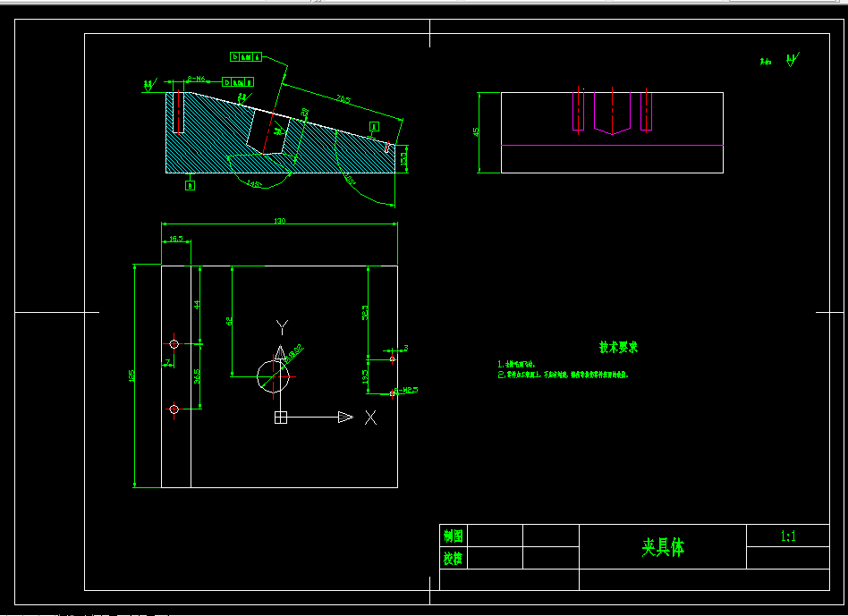The width and height of the screenshot is (848, 616).
Task: Select the 2-M6 hole annotation
Action: click(x=196, y=79)
